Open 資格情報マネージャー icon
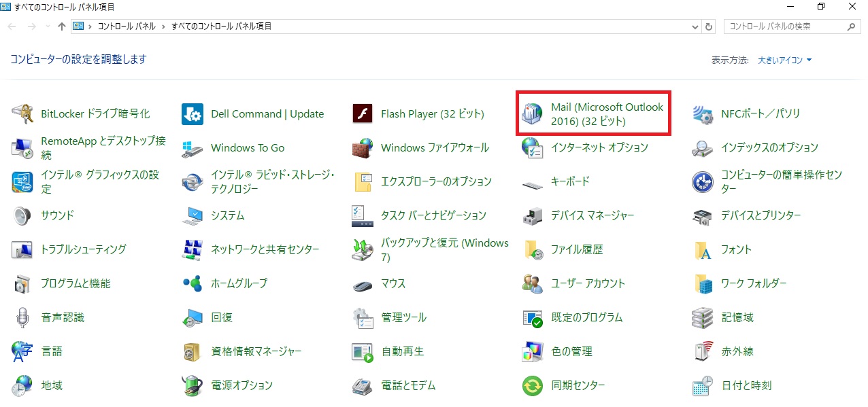 (193, 352)
